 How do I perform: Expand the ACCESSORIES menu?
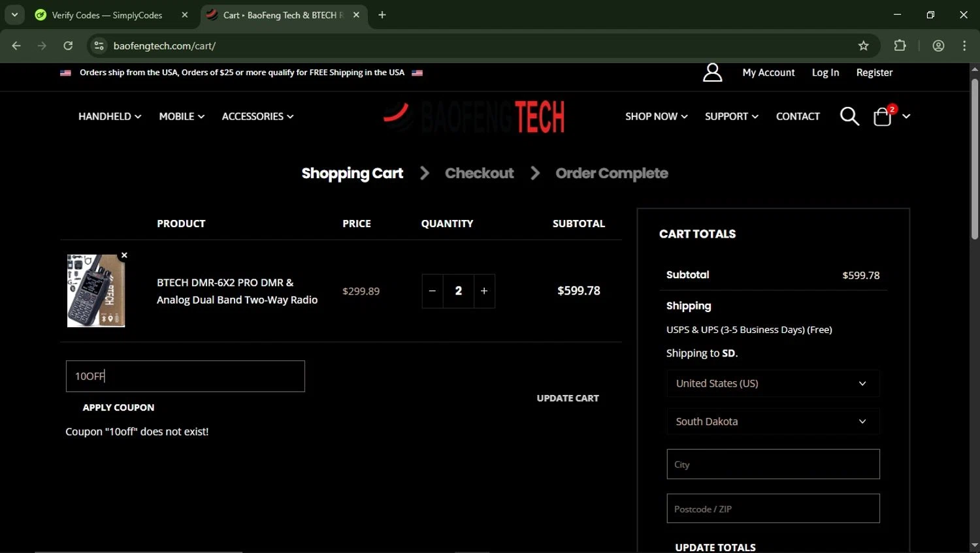click(257, 116)
